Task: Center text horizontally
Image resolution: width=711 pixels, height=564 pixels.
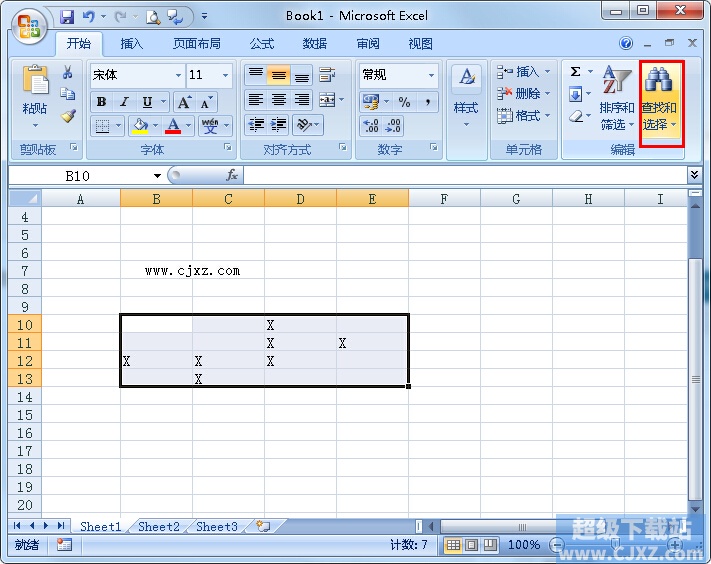Action: (278, 100)
